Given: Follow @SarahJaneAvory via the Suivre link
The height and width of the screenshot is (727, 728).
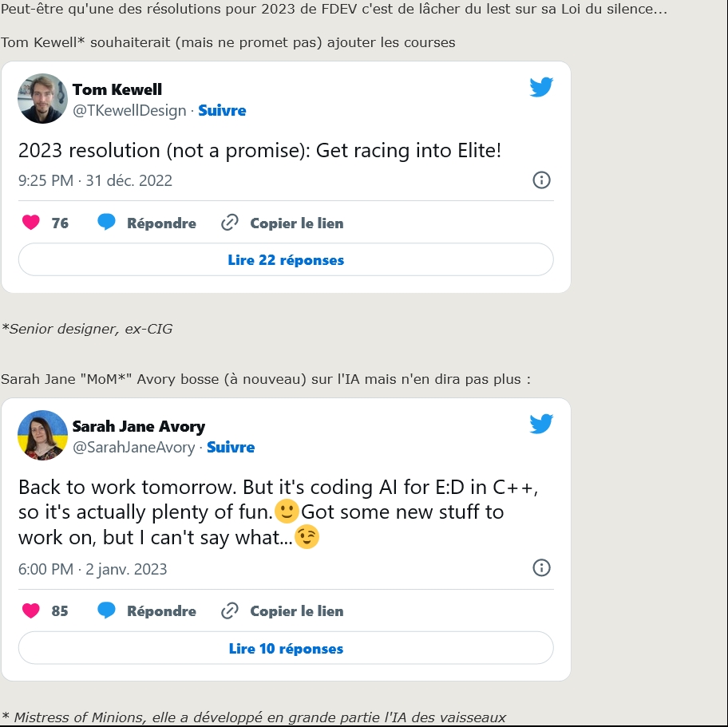Looking at the screenshot, I should click(231, 448).
